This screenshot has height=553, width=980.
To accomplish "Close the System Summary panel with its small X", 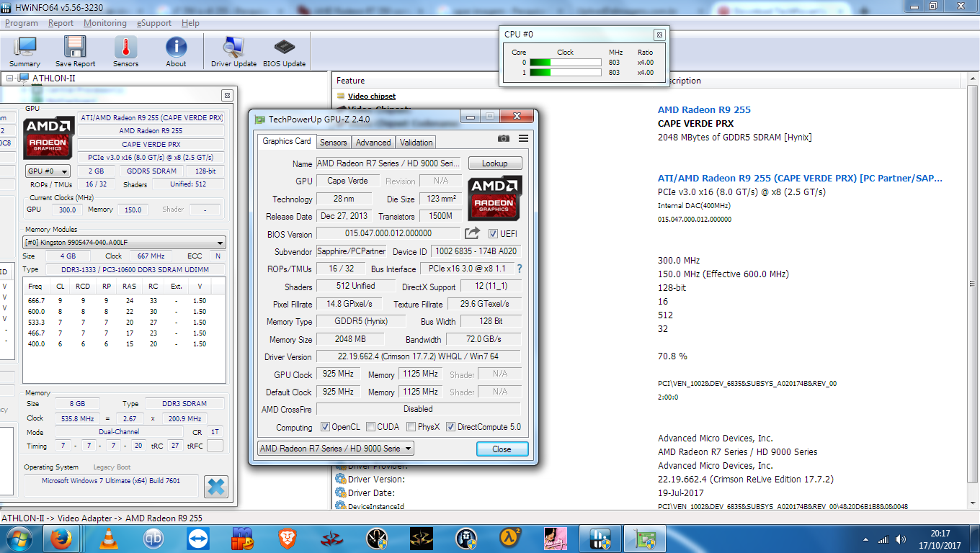I will click(227, 95).
